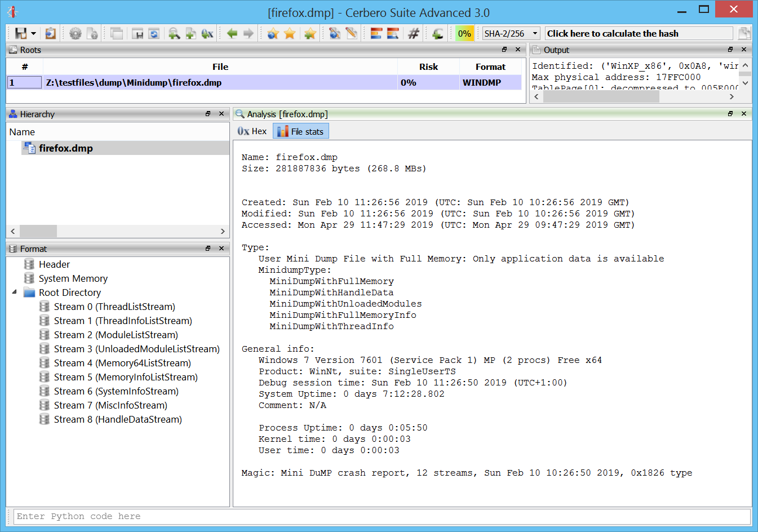The height and width of the screenshot is (532, 758).
Task: Select Header in the Format tree
Action: 54,264
